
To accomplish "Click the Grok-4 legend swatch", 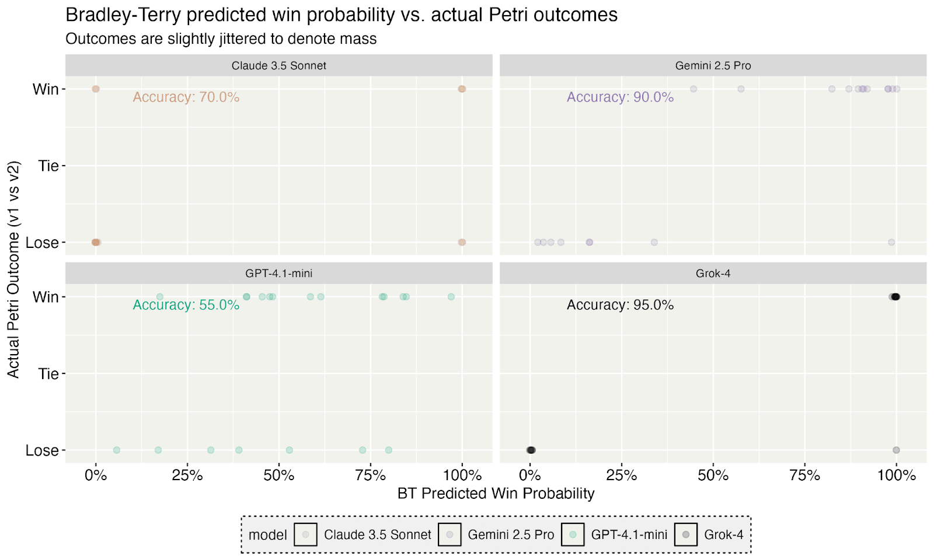I will coord(686,534).
